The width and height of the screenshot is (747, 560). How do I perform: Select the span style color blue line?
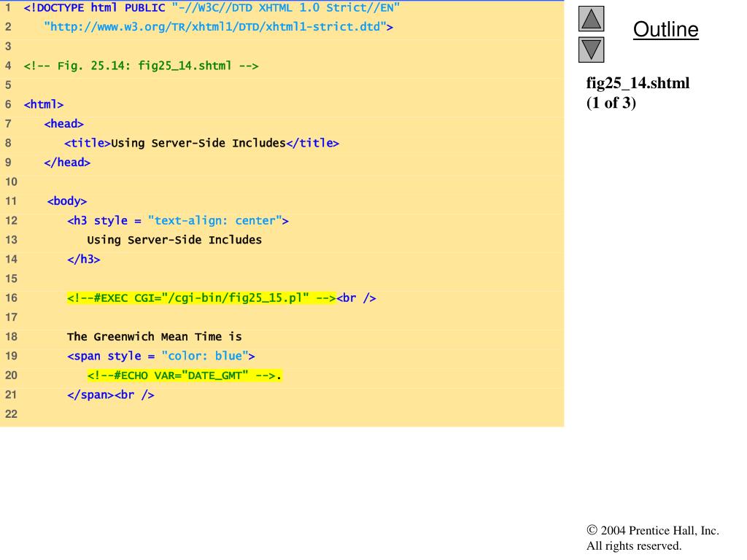[x=161, y=356]
